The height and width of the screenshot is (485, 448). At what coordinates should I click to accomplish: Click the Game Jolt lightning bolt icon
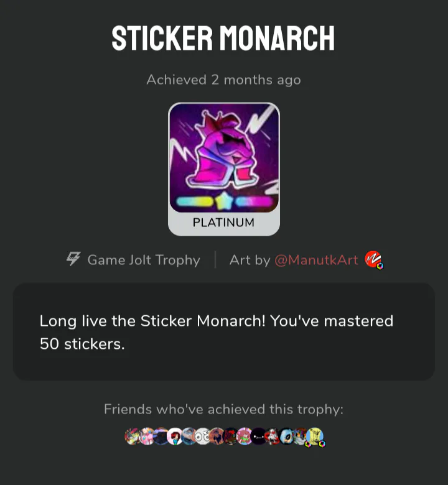(73, 259)
